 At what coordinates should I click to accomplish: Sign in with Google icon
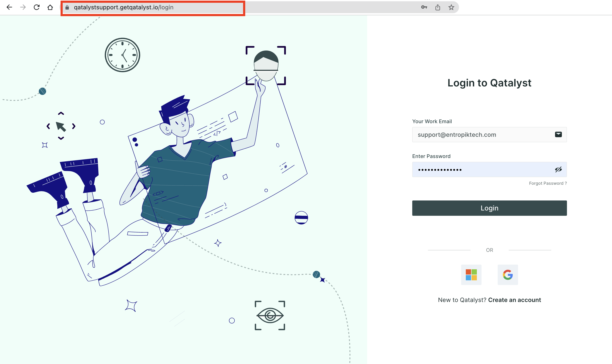[x=508, y=275]
